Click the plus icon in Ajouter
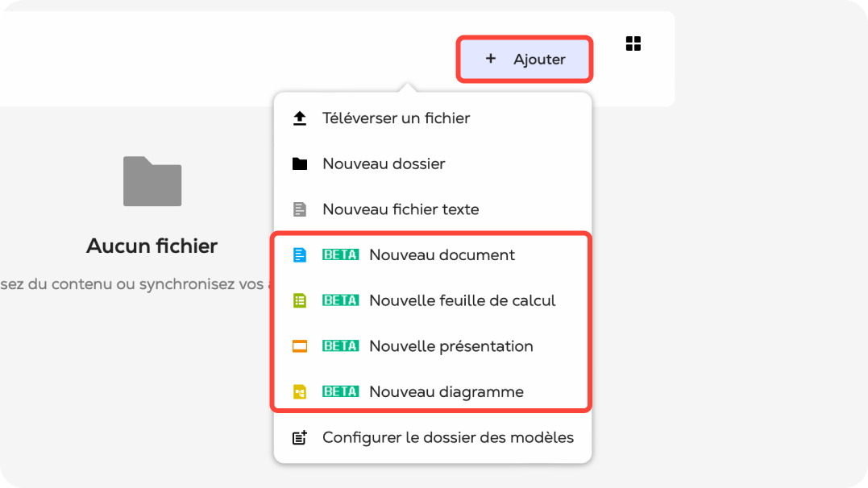Viewport: 868px width, 488px height. click(x=491, y=59)
